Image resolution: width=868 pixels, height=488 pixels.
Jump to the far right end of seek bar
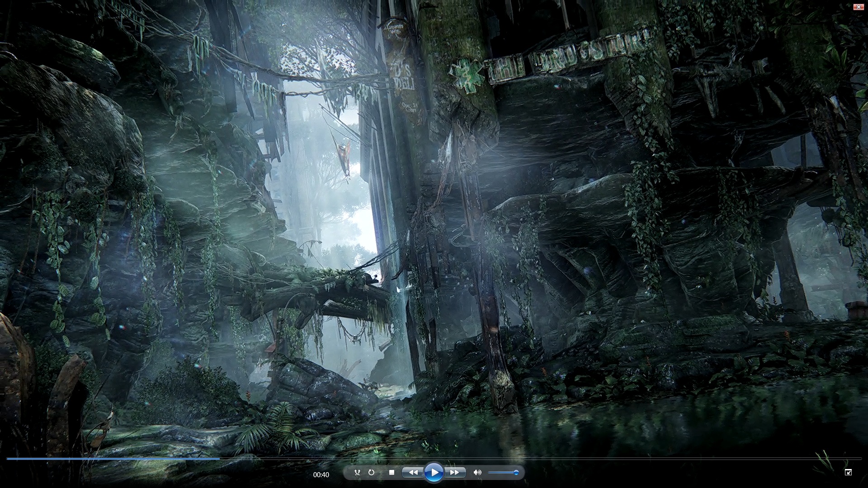click(x=860, y=459)
